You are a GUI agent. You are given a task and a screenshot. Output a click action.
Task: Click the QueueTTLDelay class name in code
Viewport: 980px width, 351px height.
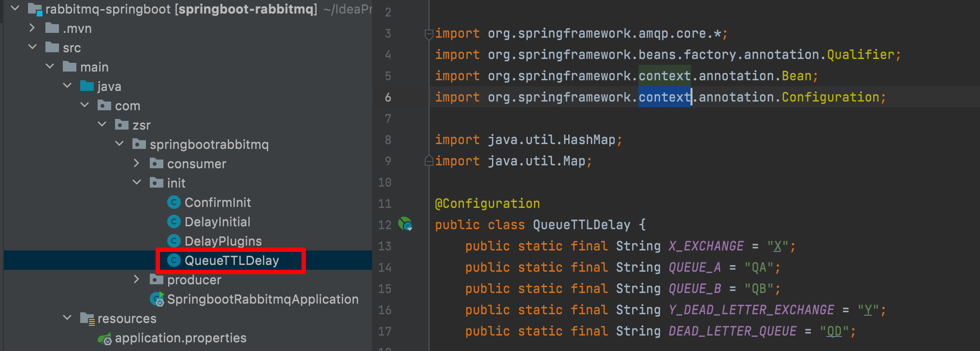click(x=582, y=225)
